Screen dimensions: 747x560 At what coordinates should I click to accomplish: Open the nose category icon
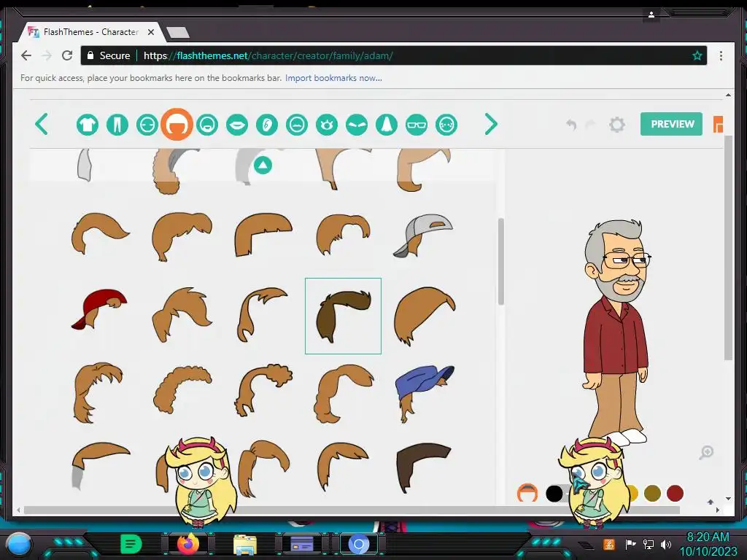(x=387, y=125)
